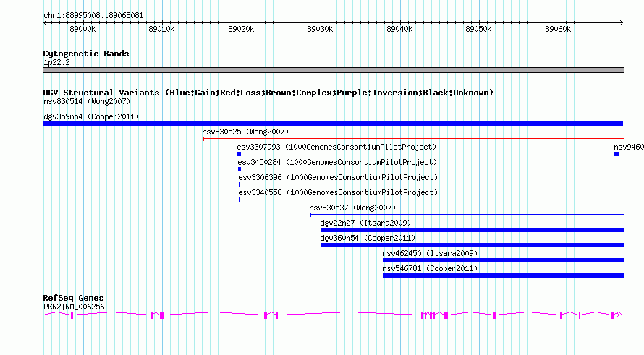Viewport: 644px width, 355px height.
Task: Click the RefSeq Genes track title
Action: tap(73, 298)
